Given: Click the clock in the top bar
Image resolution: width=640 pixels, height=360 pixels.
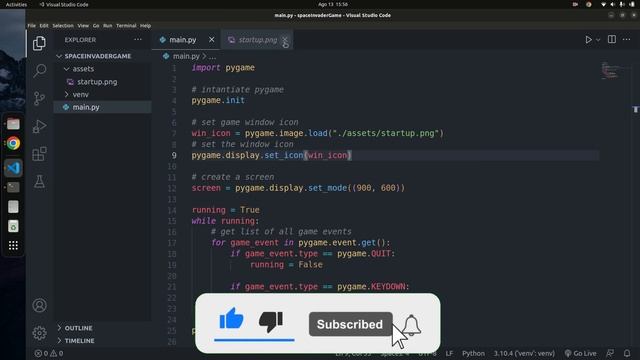Looking at the screenshot, I should tap(333, 4).
